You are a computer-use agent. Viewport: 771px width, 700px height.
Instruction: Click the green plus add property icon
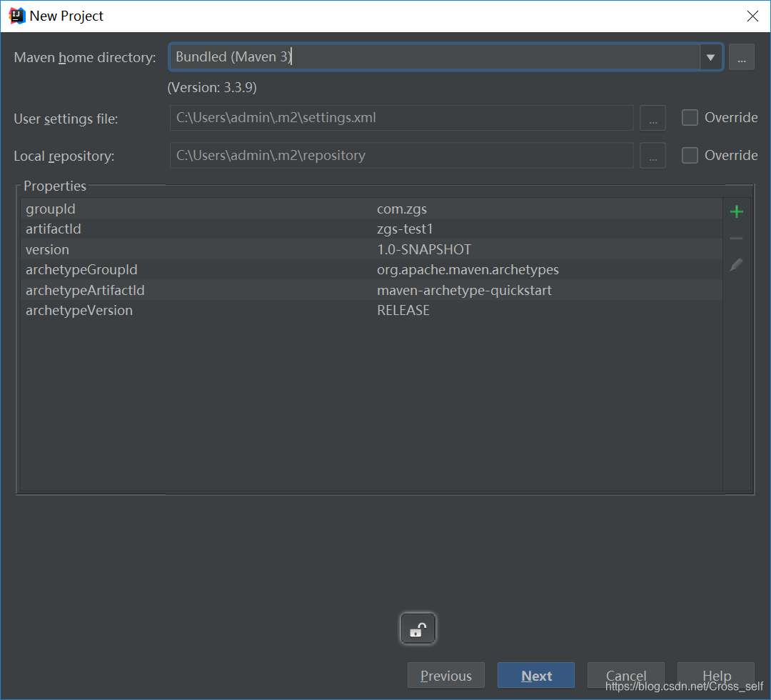click(736, 211)
